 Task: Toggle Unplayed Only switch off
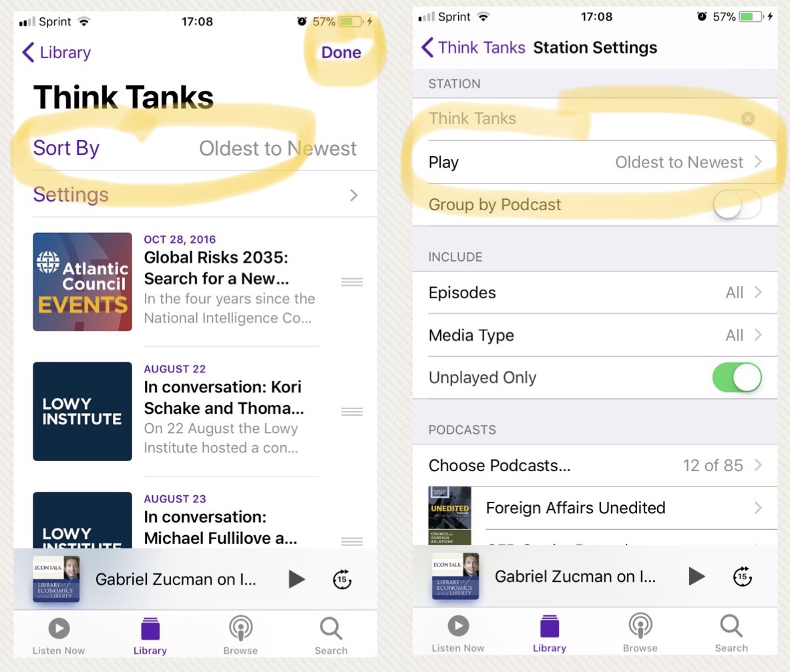737,378
